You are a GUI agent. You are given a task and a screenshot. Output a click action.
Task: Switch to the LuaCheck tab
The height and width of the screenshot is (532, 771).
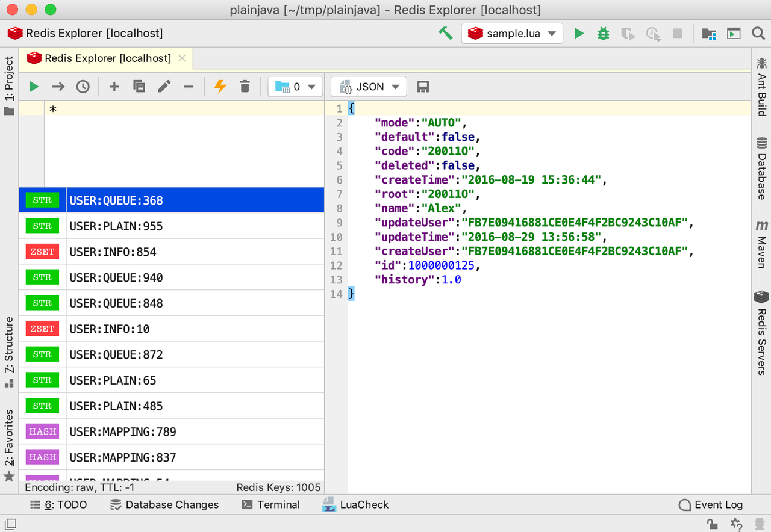pyautogui.click(x=356, y=504)
